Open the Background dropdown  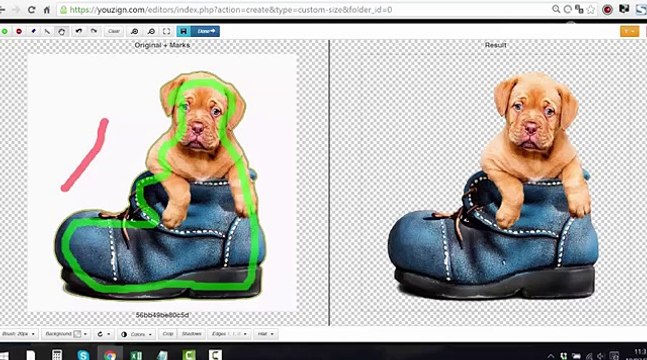click(x=66, y=334)
